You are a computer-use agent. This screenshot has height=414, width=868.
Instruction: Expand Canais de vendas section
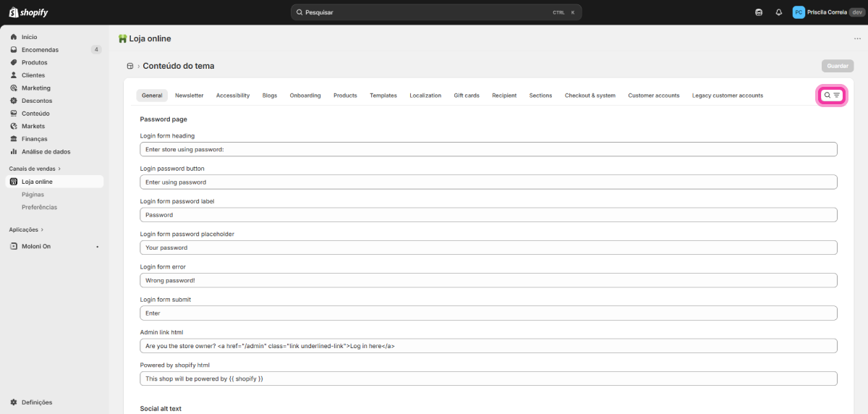pos(35,169)
